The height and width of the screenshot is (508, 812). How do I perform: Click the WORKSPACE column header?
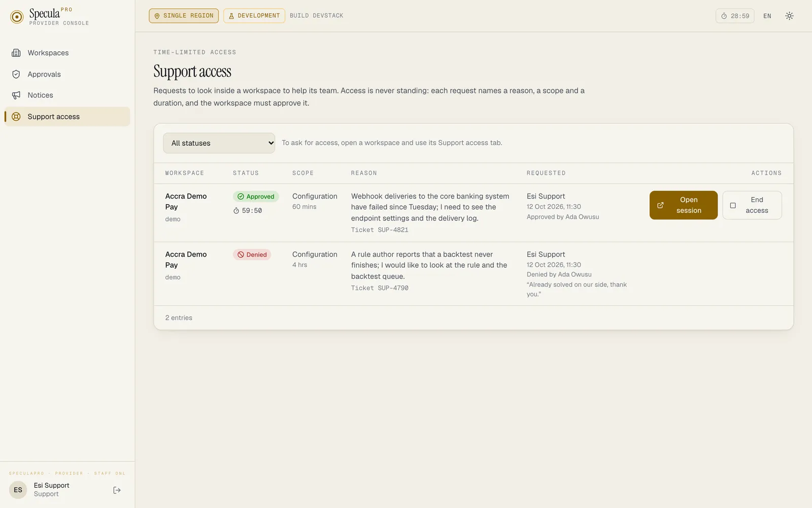click(x=185, y=173)
